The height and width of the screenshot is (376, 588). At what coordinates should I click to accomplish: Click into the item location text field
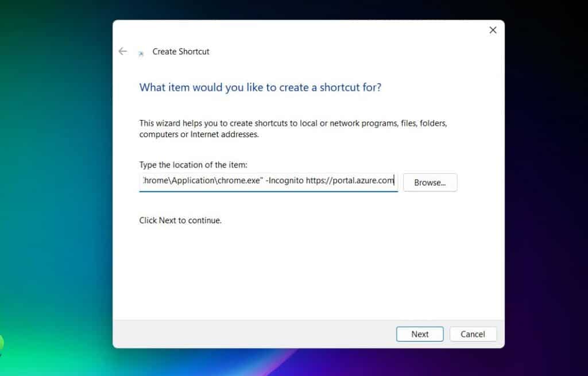tap(269, 181)
